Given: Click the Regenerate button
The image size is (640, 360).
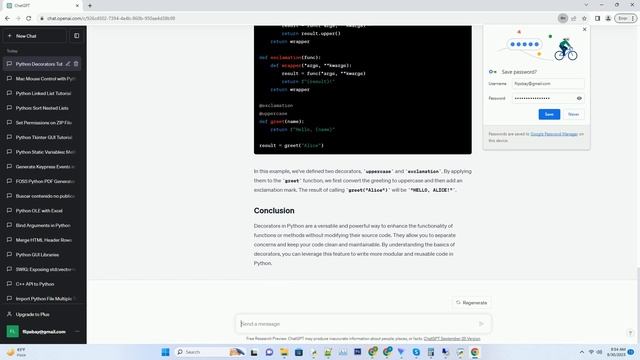Looking at the screenshot, I should click(x=471, y=303).
